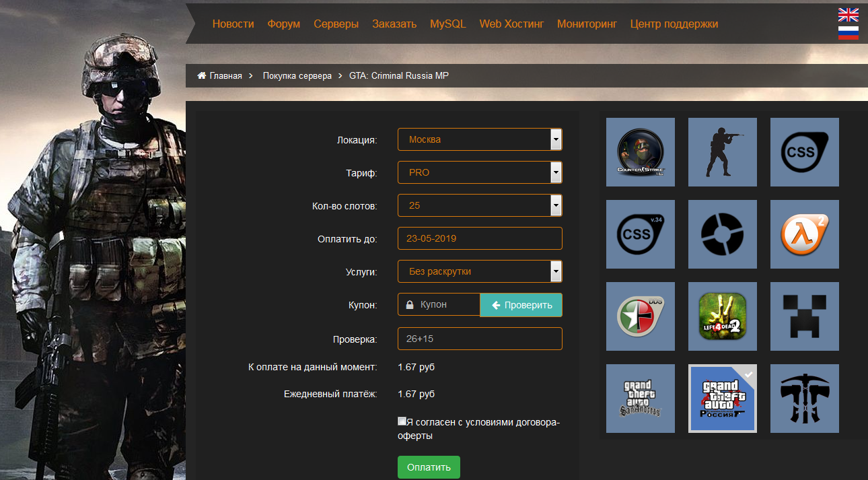This screenshot has height=480, width=868.
Task: Click the Half-Life 2 lambda icon
Action: click(804, 234)
